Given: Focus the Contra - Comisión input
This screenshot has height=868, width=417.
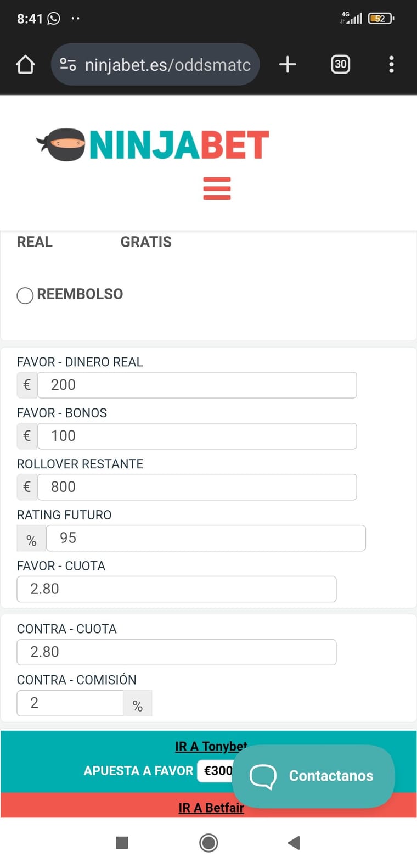Looking at the screenshot, I should [x=70, y=703].
